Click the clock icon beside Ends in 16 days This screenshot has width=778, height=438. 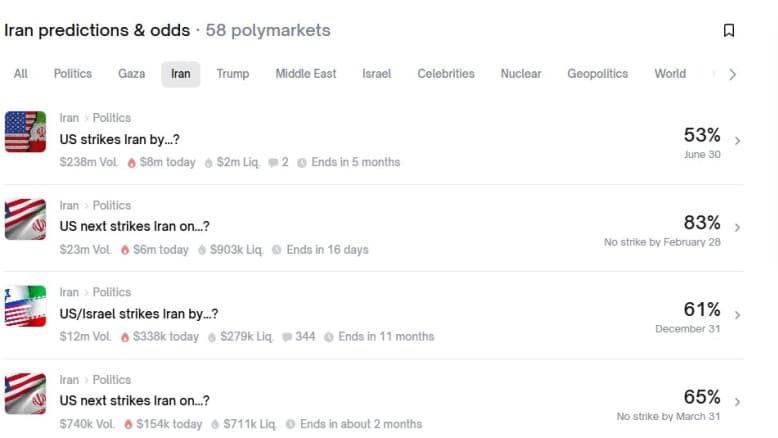pyautogui.click(x=276, y=250)
